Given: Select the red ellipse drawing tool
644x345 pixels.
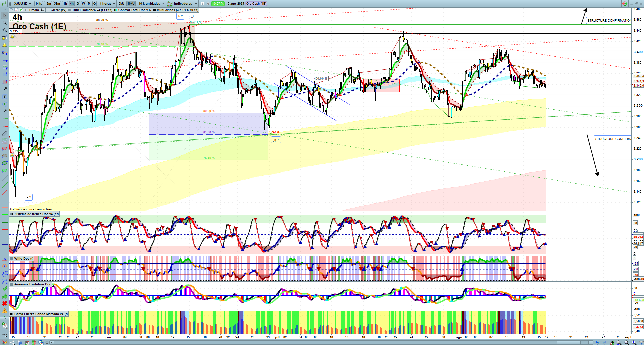Looking at the screenshot, I should (x=5, y=148).
